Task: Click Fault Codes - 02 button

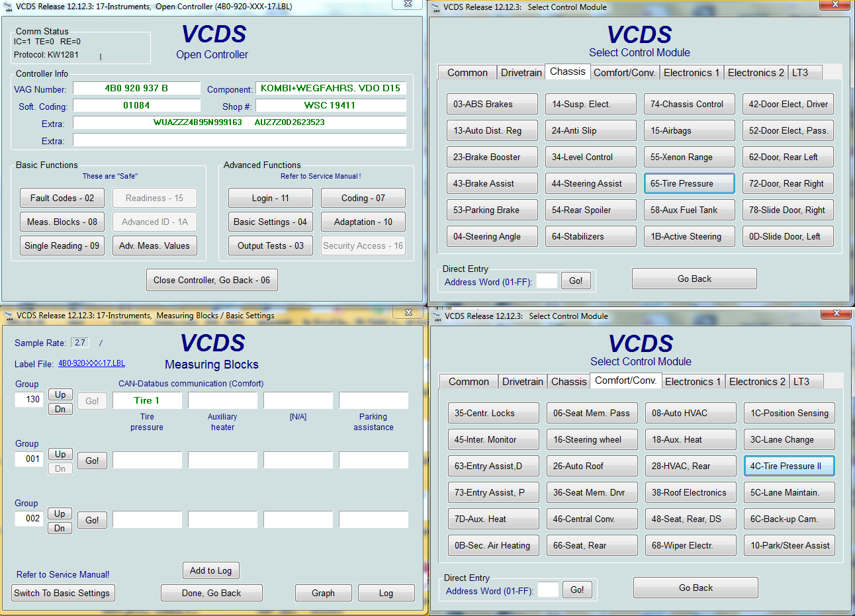Action: [62, 198]
